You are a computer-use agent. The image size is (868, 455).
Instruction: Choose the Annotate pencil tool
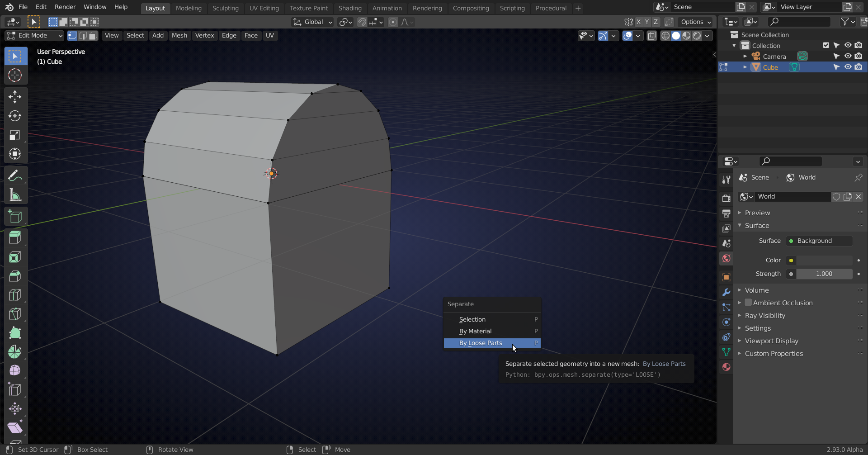point(15,175)
